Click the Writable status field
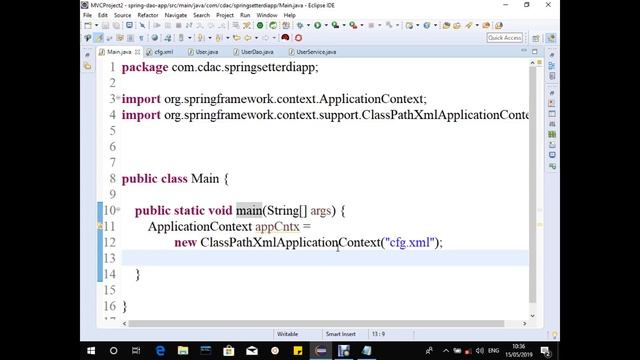Viewport: 640px width, 360px height. [288, 334]
